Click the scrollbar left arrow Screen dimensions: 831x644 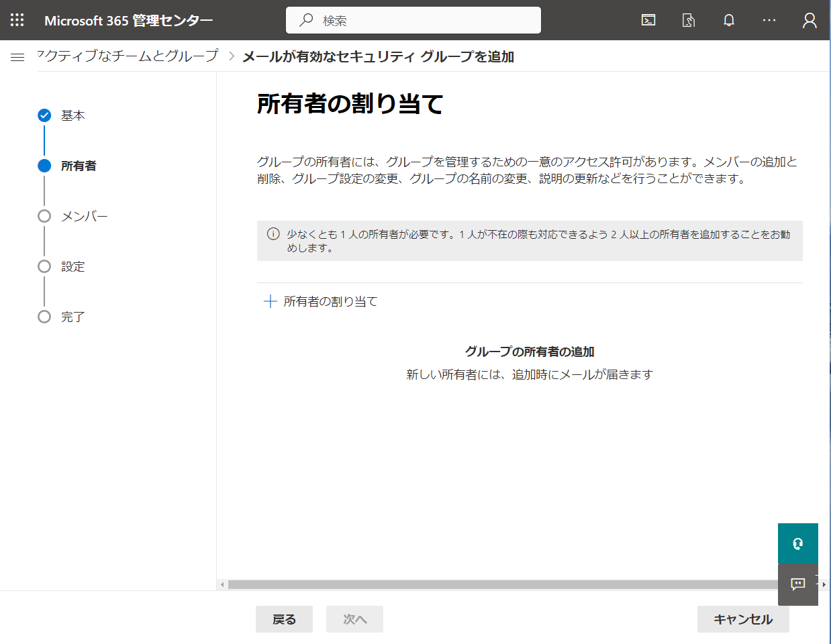(x=222, y=584)
